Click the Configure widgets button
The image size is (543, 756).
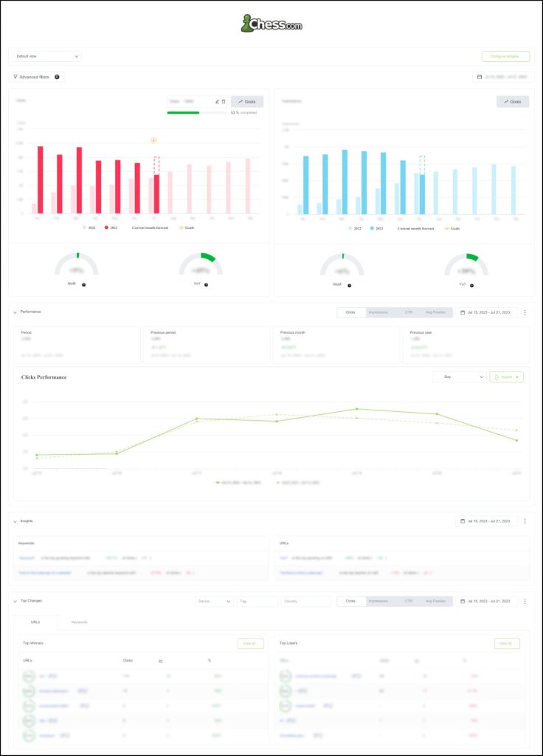coord(505,56)
